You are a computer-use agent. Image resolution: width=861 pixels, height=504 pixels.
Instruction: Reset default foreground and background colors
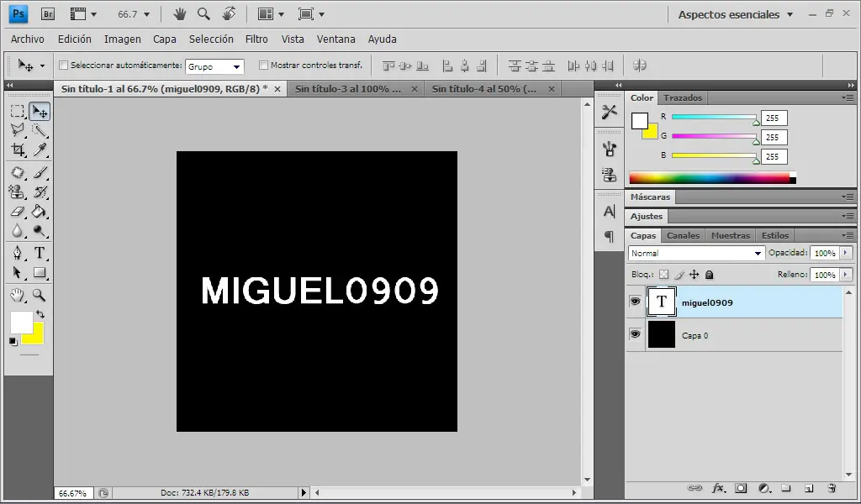point(13,342)
